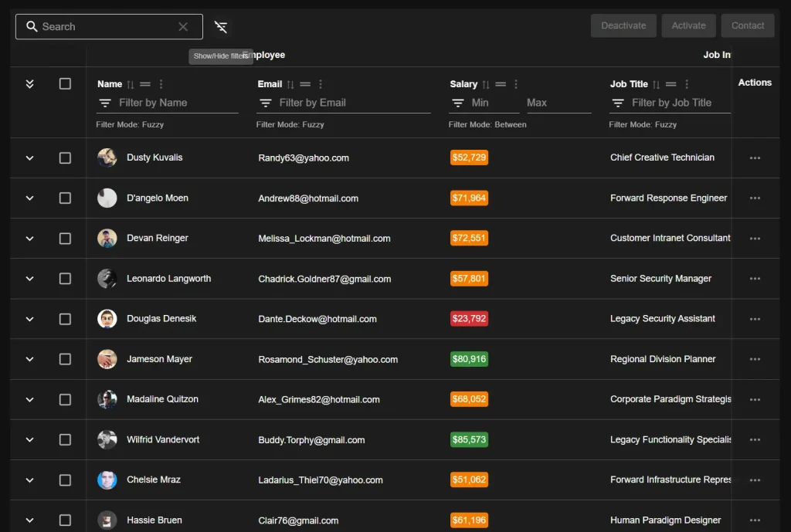Expand all rows with the double chevron
Screen dimensions: 791x532
(29, 83)
